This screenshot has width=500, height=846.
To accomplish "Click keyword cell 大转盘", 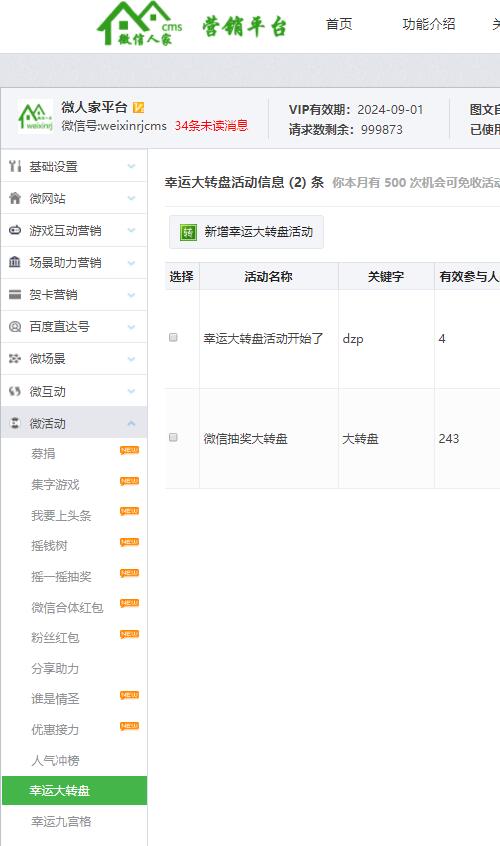I will (360, 439).
